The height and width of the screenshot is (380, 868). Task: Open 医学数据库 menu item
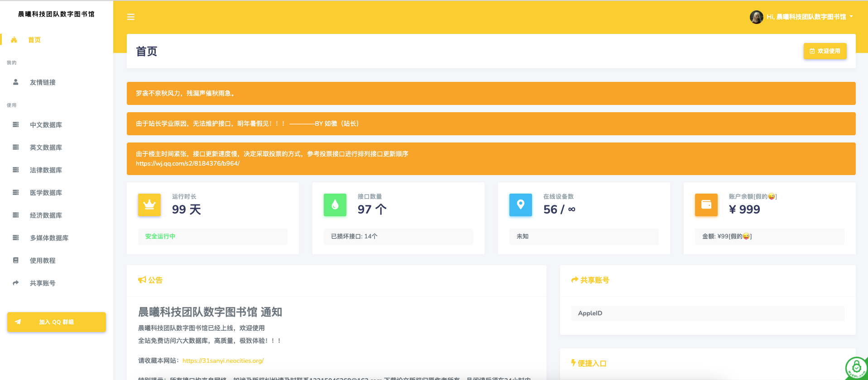tap(57, 193)
